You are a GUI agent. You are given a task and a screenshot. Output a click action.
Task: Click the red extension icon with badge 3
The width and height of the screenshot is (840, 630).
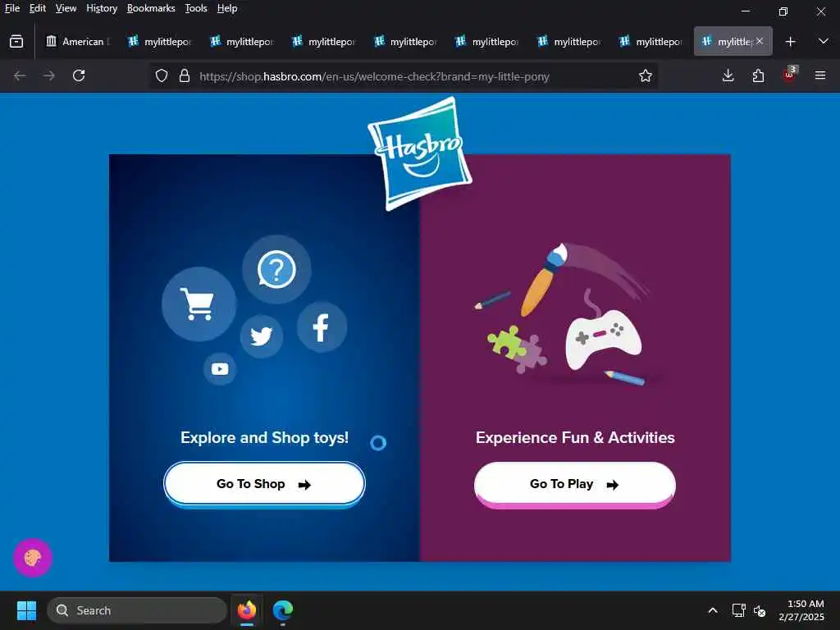click(x=789, y=75)
